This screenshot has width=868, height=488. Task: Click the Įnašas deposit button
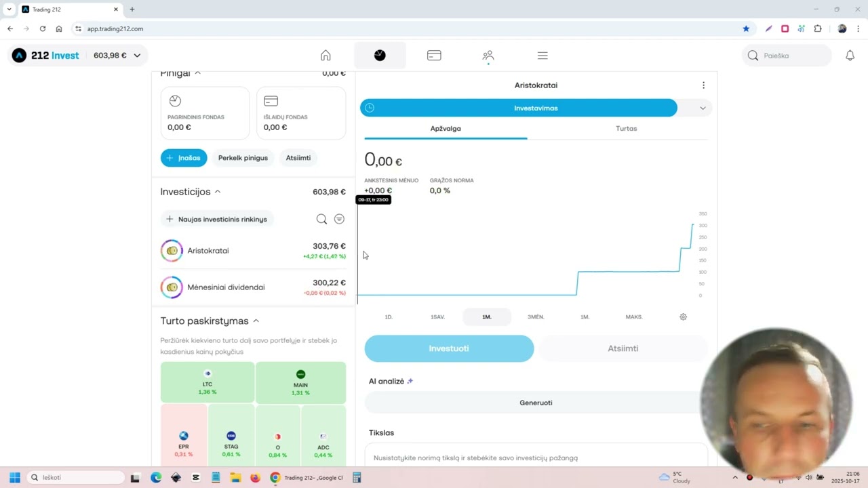[x=184, y=158]
